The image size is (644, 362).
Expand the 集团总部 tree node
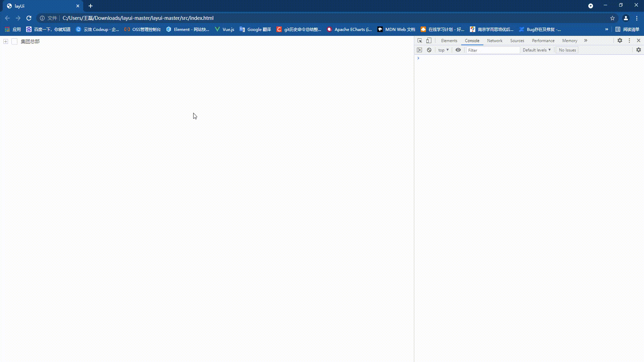(6, 41)
